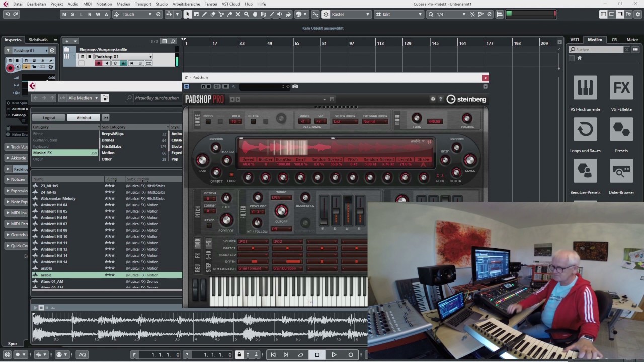Screen dimensions: 644x362
Task: Select the Object Selection arrow tool
Action: pyautogui.click(x=188, y=14)
